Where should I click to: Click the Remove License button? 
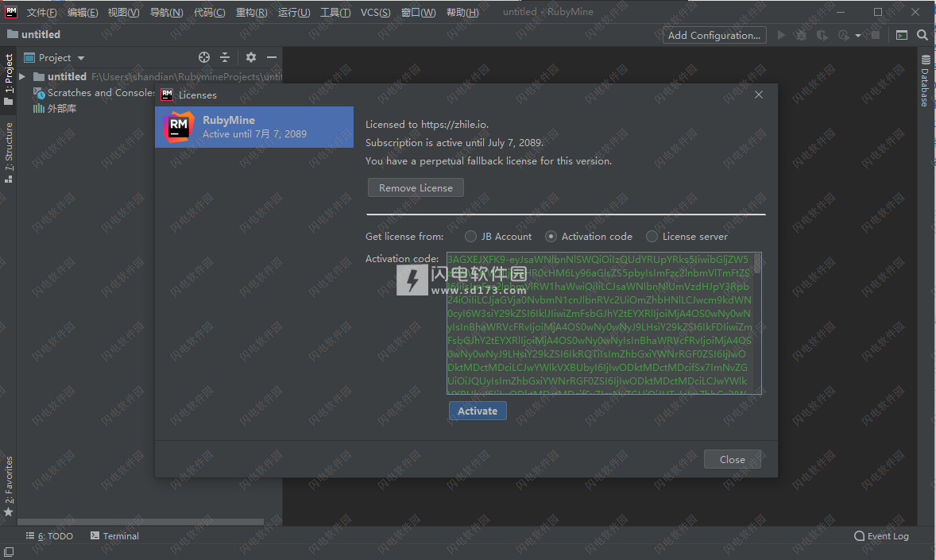[x=416, y=187]
